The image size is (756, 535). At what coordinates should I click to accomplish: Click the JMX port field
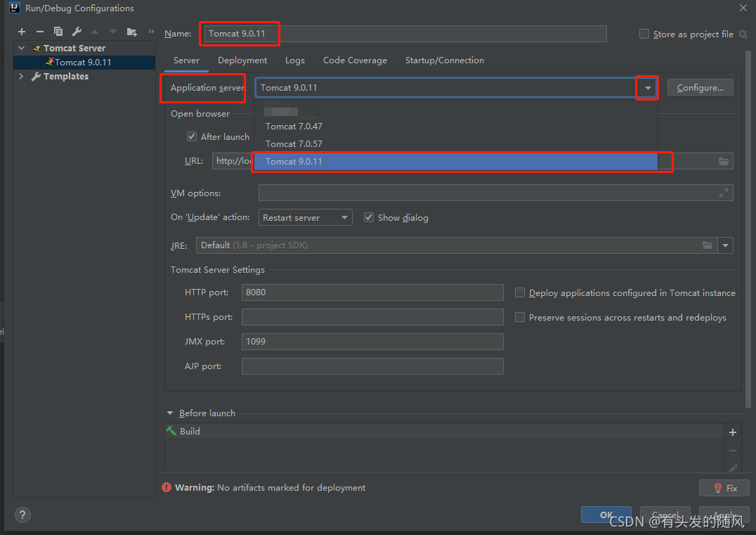coord(372,342)
